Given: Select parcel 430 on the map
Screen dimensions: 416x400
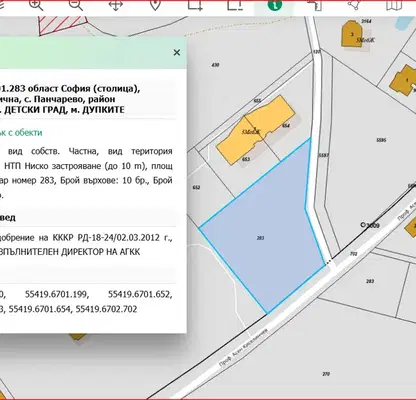Looking at the screenshot, I should click(x=215, y=65).
